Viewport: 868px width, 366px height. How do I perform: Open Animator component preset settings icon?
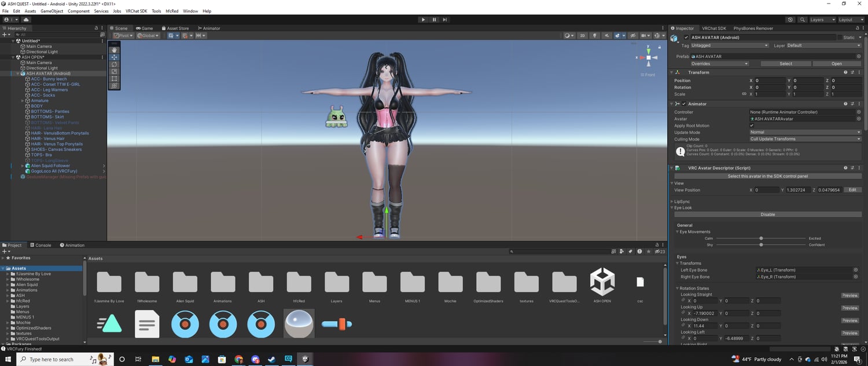[852, 104]
